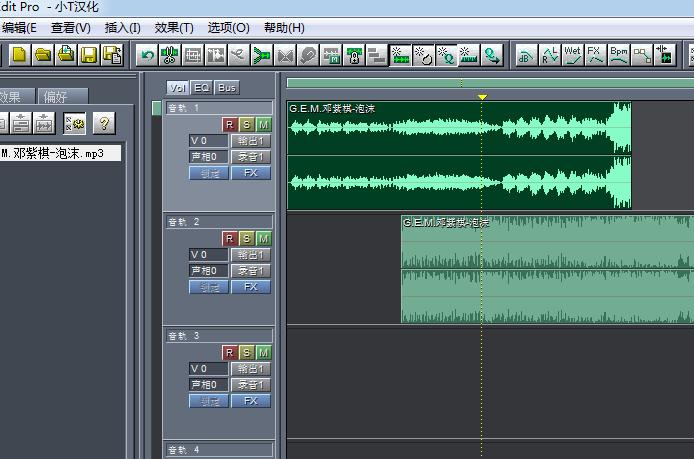The width and height of the screenshot is (694, 459).
Task: Open the 选项(O) menu
Action: 228,28
